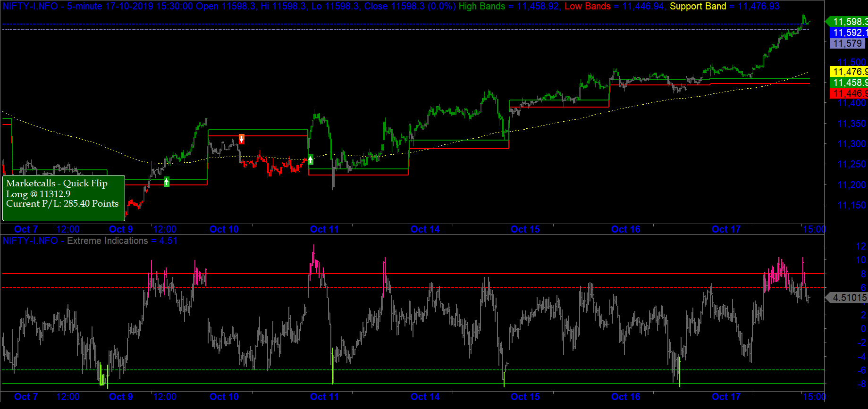The height and width of the screenshot is (409, 868).
Task: Click the 'Long @ 11312.9' text
Action: point(38,194)
